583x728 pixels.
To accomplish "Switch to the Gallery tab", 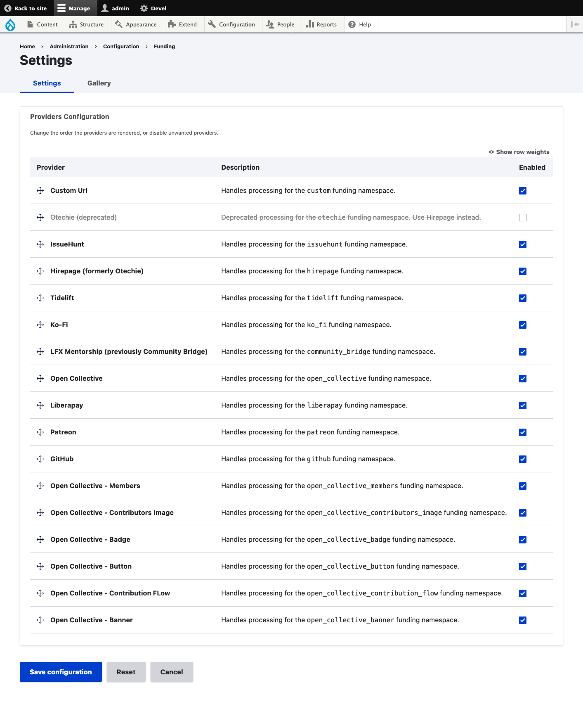I will pos(99,83).
